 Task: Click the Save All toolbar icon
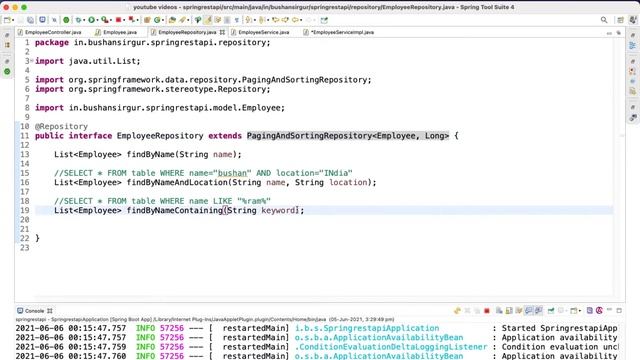[31, 20]
